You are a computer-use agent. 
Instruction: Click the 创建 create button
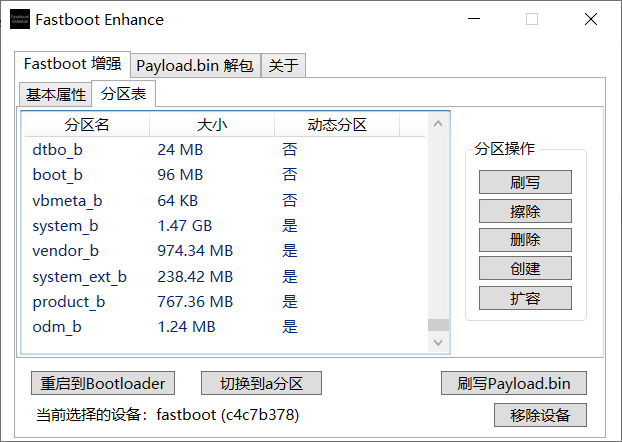tap(525, 268)
